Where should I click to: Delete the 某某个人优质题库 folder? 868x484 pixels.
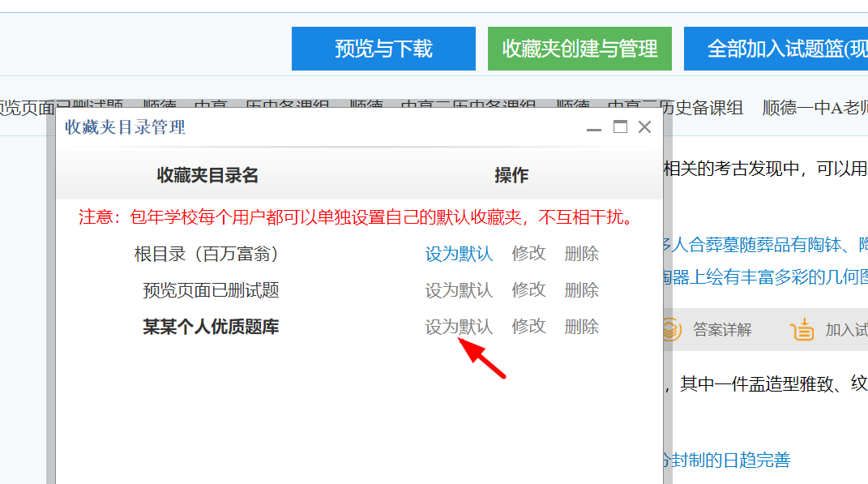pyautogui.click(x=581, y=327)
